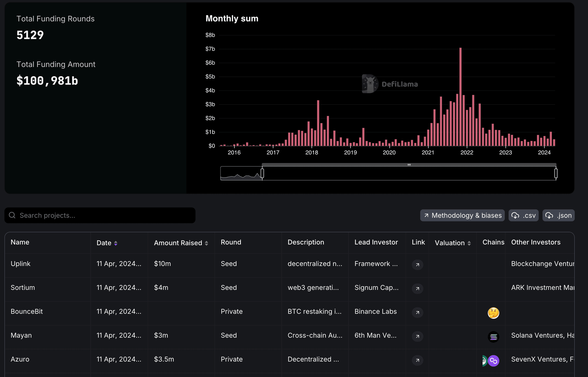588x377 pixels.
Task: Download data as .json
Action: [x=558, y=215]
